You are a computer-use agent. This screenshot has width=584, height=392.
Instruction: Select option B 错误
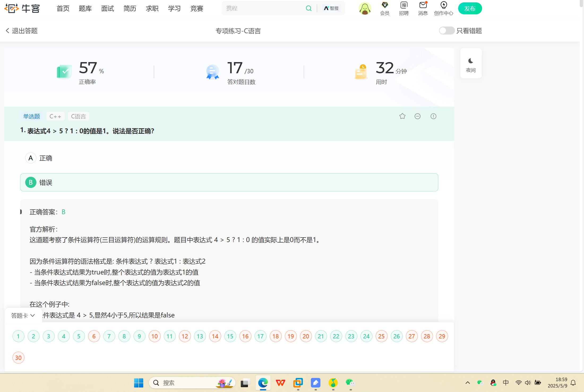coord(31,182)
